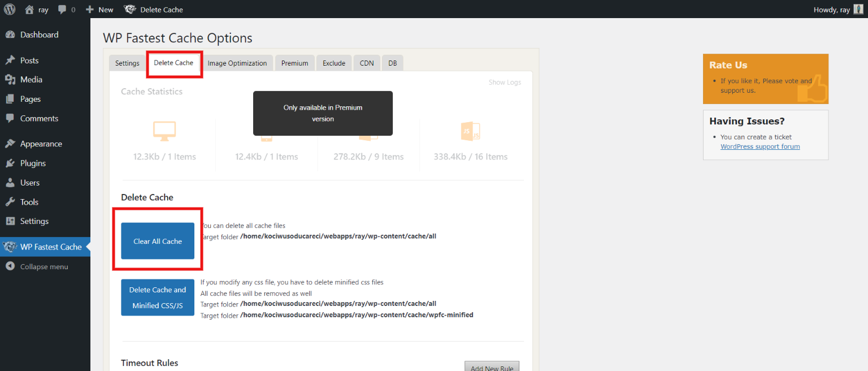Open the Posts label in sidebar
The height and width of the screenshot is (371, 868).
(x=29, y=61)
